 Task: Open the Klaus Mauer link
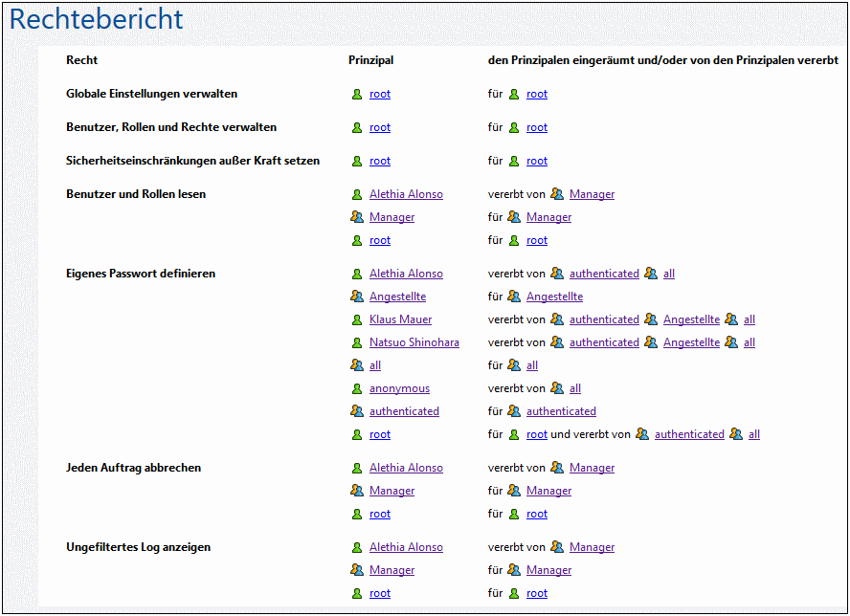click(400, 319)
